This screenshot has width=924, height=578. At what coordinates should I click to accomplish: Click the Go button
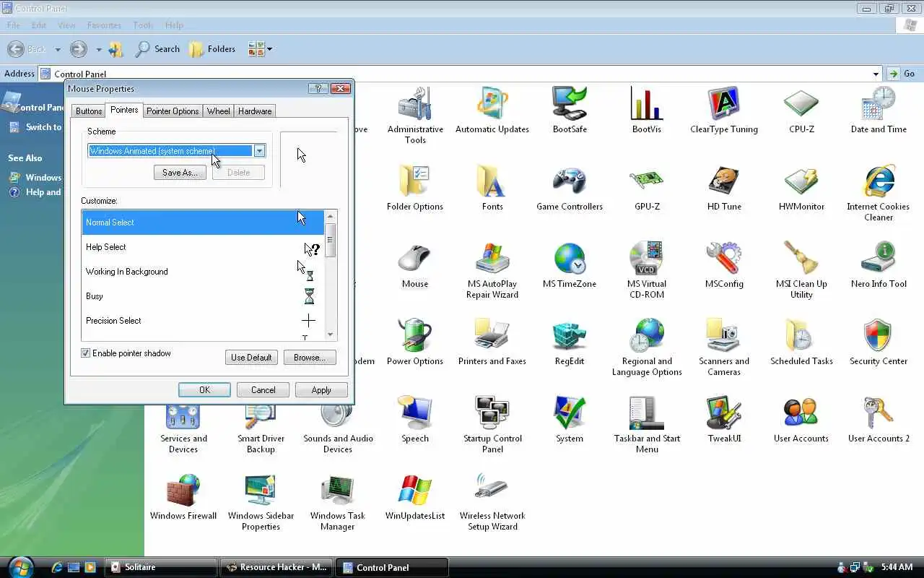[x=902, y=74]
